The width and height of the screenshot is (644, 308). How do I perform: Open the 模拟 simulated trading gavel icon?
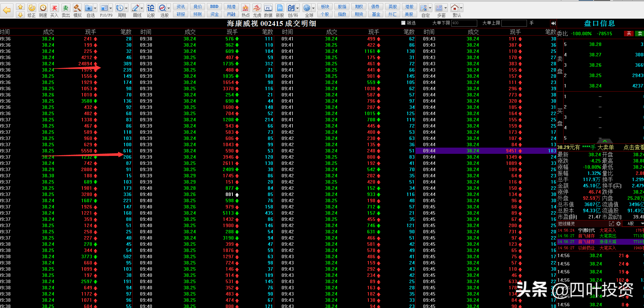[x=77, y=11]
